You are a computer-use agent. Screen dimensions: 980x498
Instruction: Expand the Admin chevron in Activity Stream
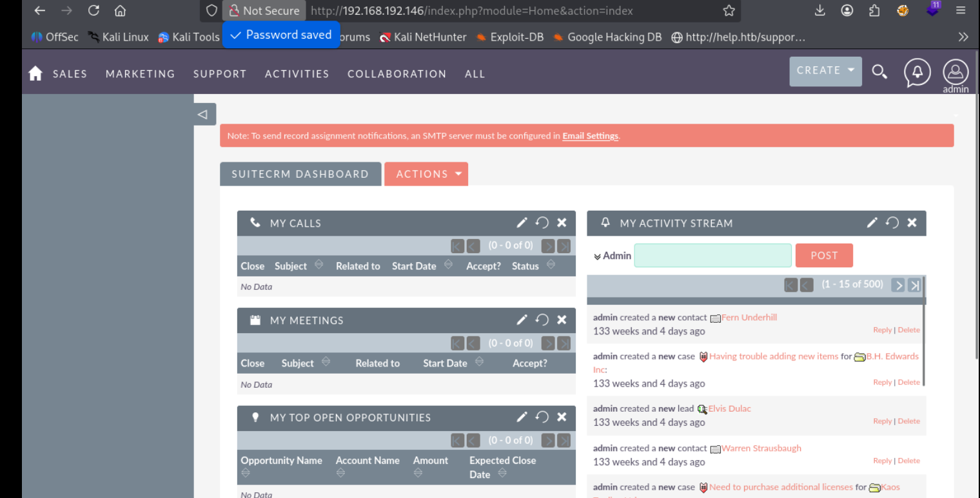point(598,256)
